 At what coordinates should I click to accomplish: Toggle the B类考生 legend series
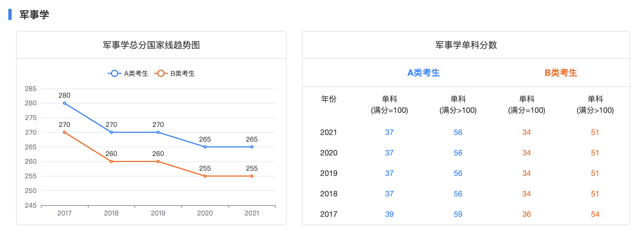click(x=175, y=74)
